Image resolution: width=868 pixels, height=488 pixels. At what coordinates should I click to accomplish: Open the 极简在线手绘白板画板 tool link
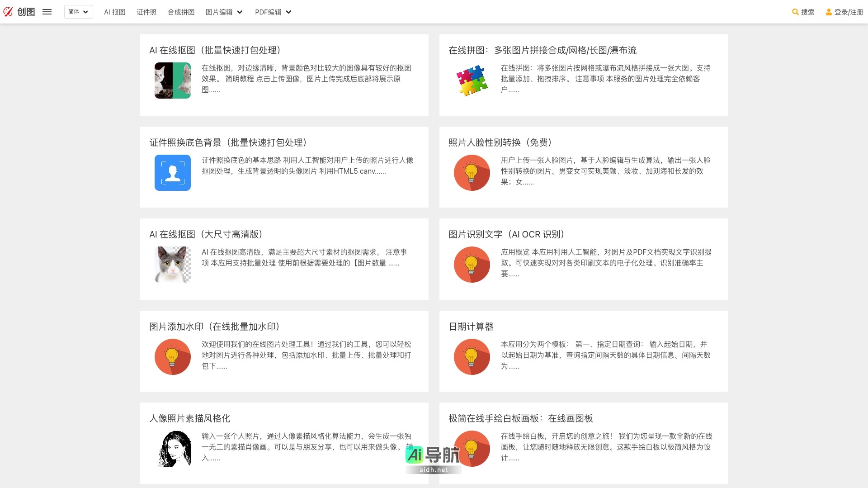[521, 418]
